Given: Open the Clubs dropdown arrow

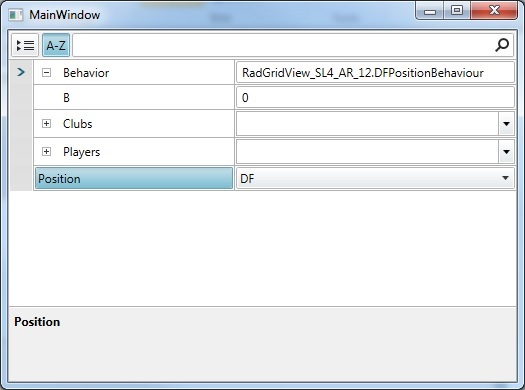Looking at the screenshot, I should click(506, 124).
